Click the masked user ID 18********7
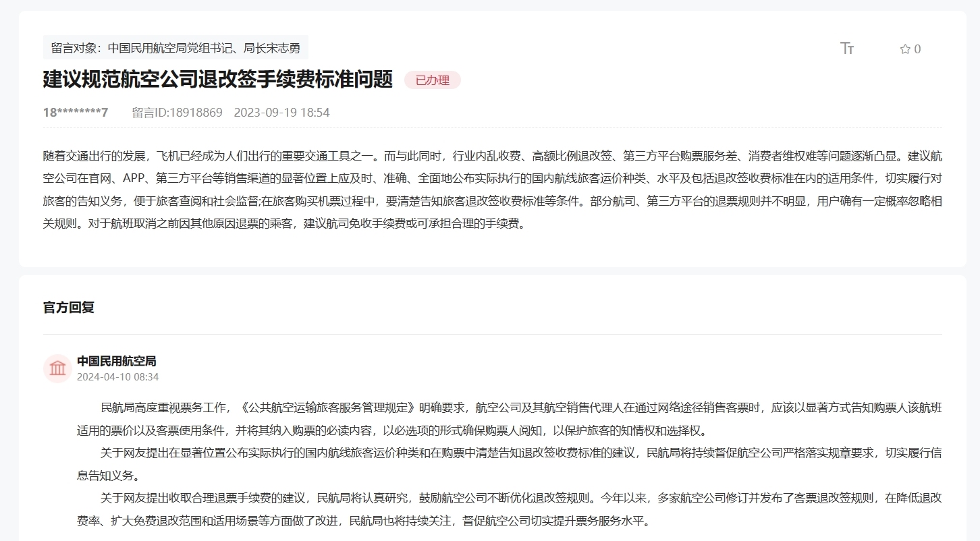 tap(76, 113)
